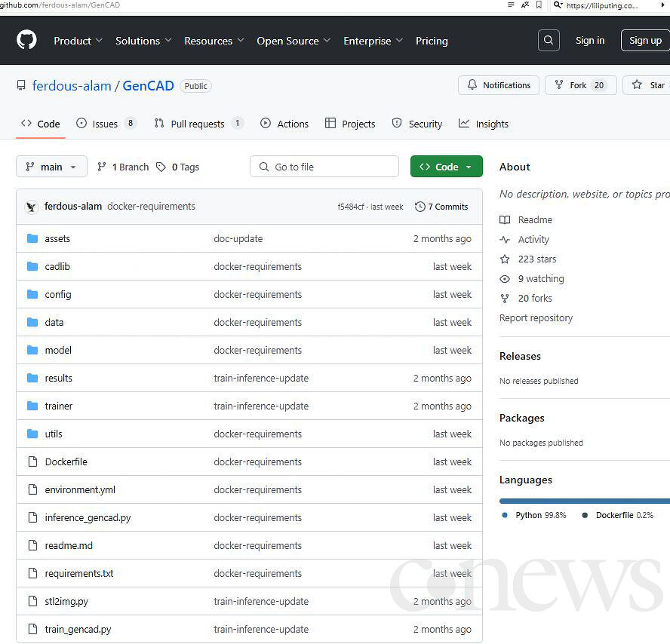670x644 pixels.
Task: Open the ferdous-alam owner link
Action: [72, 86]
